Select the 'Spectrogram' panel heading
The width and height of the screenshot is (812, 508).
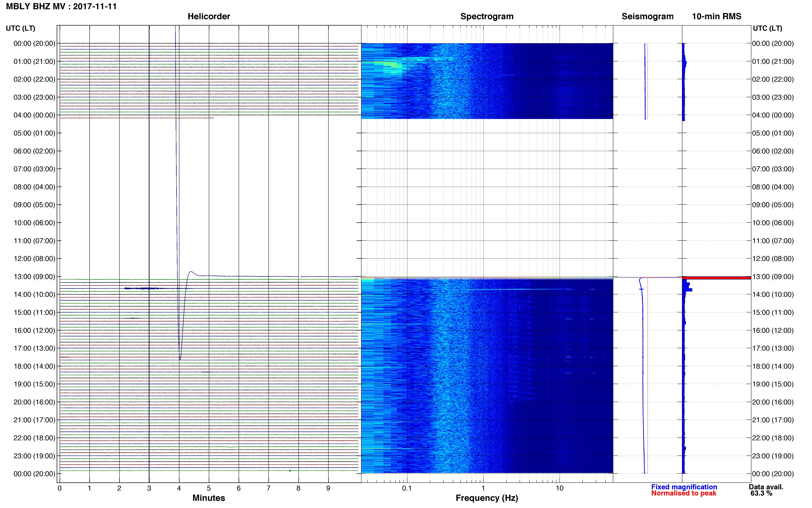[487, 16]
